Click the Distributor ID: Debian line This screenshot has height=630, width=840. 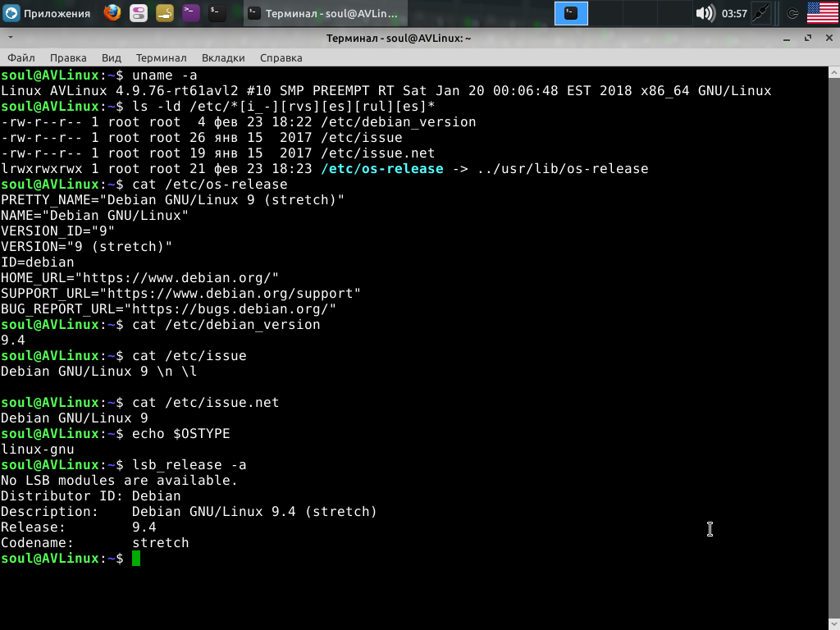click(90, 496)
